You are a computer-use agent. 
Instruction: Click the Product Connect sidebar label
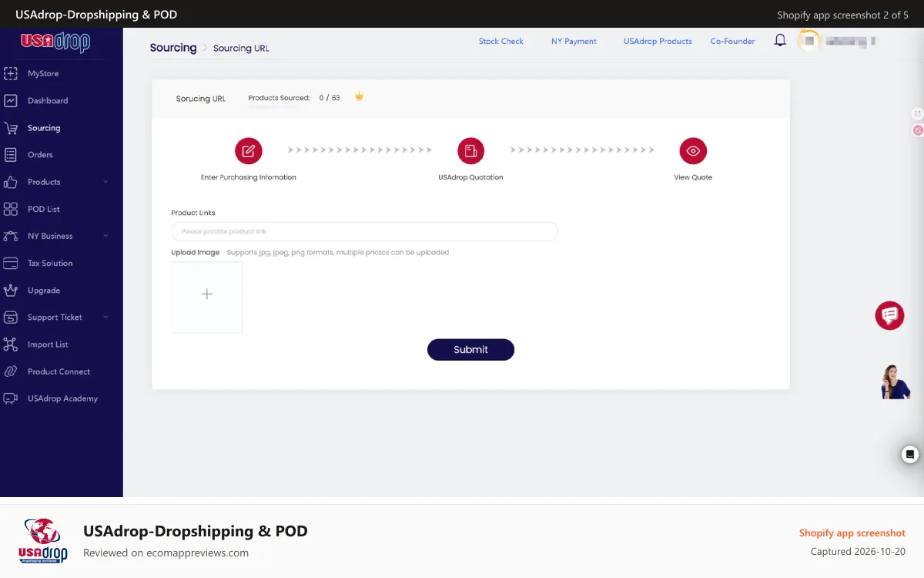59,371
